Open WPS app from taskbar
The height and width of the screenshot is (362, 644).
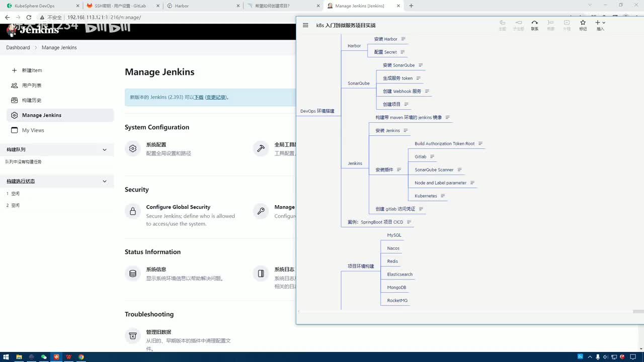(68, 357)
